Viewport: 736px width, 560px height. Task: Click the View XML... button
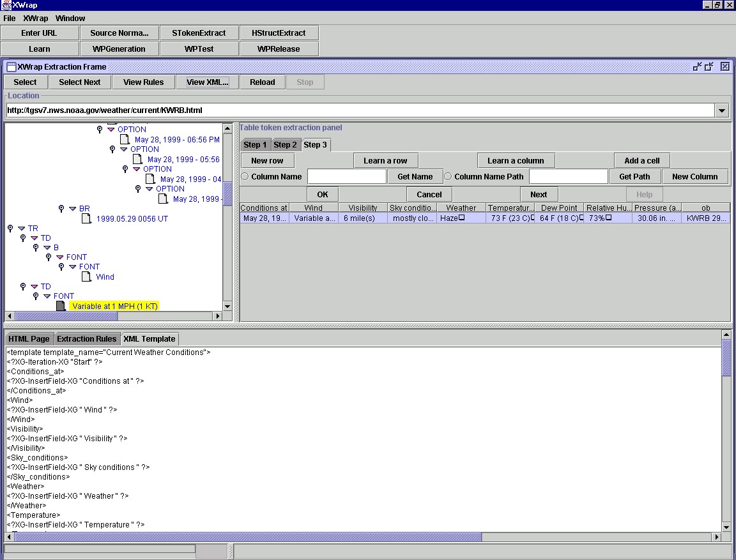[x=207, y=82]
